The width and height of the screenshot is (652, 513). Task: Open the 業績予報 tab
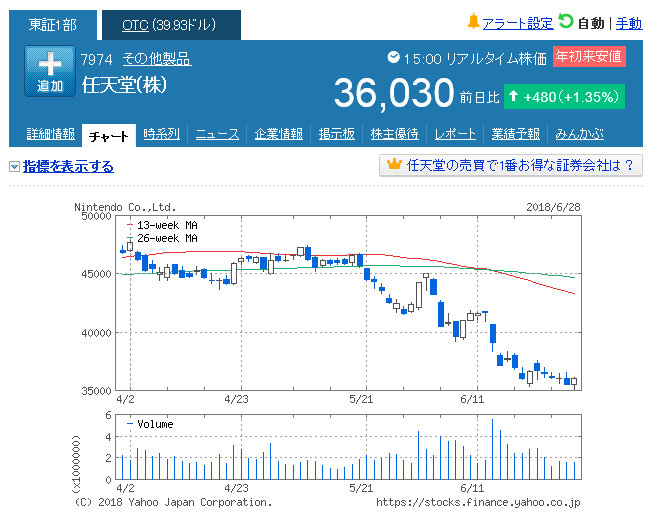[516, 134]
